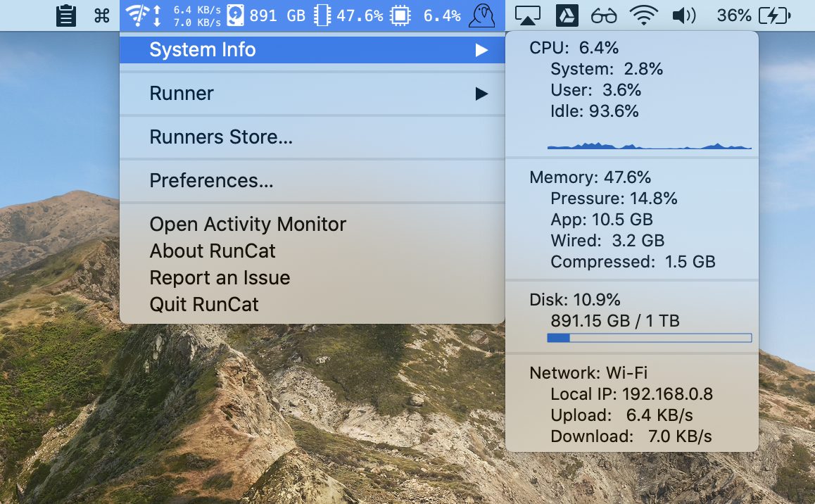Click the 'Network: Wi-Fi' heading
Viewport: 815px width, 504px height.
click(x=588, y=373)
